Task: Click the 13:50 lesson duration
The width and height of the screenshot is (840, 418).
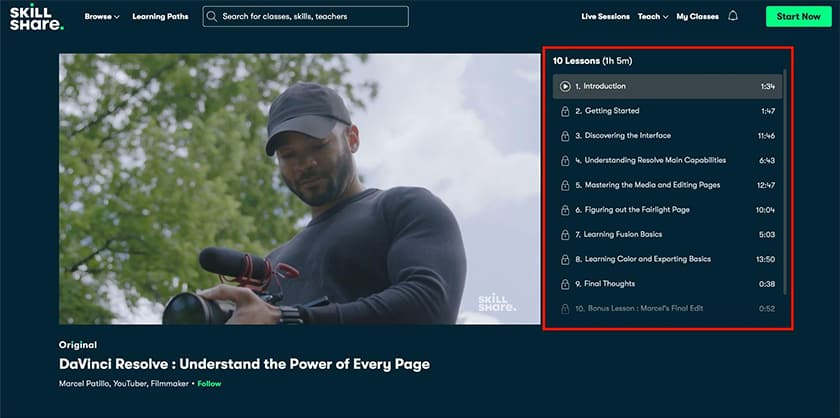Action: [x=766, y=259]
